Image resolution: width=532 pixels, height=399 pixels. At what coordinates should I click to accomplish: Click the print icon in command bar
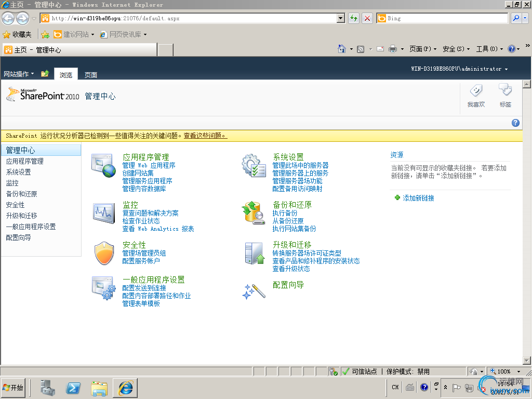tap(393, 49)
